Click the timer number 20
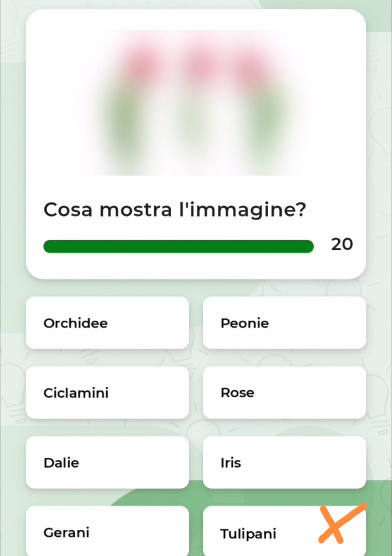This screenshot has height=556, width=392. tap(342, 244)
